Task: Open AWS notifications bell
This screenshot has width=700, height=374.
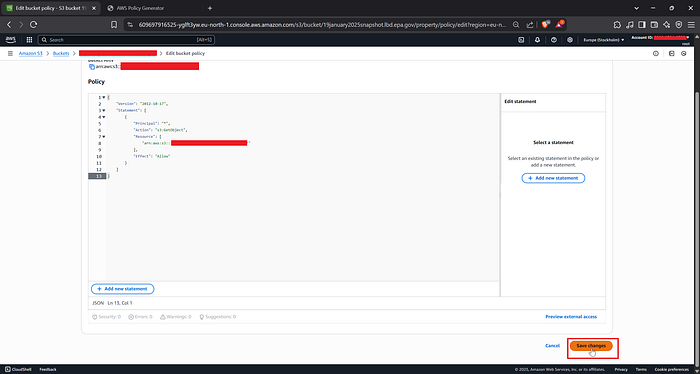Action: [538, 40]
